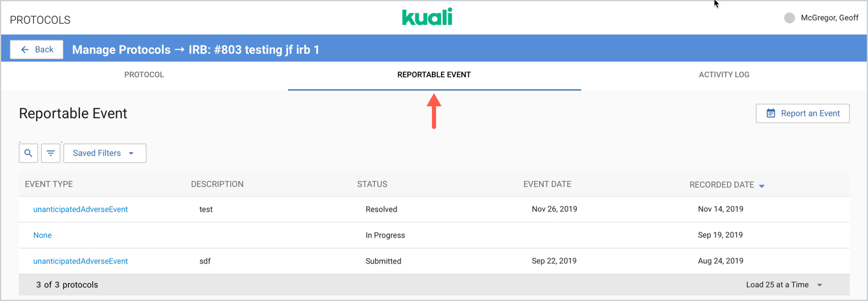The image size is (868, 301).
Task: Click the Description column header
Action: point(217,185)
